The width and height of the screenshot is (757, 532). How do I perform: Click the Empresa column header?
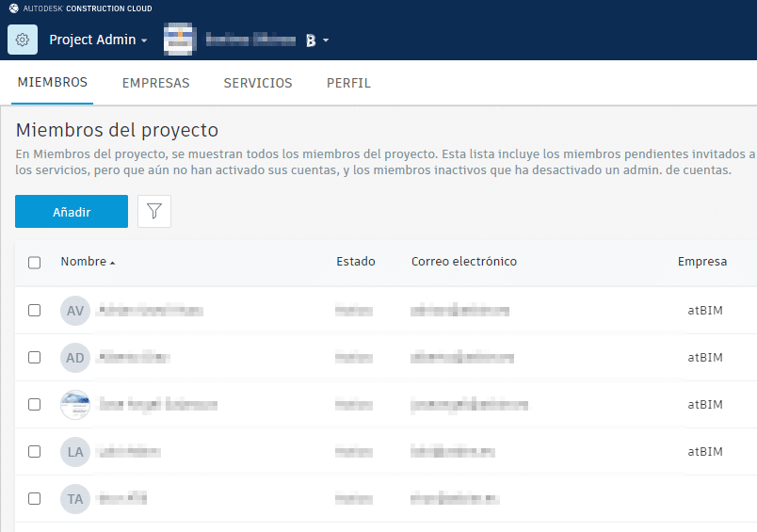click(702, 262)
